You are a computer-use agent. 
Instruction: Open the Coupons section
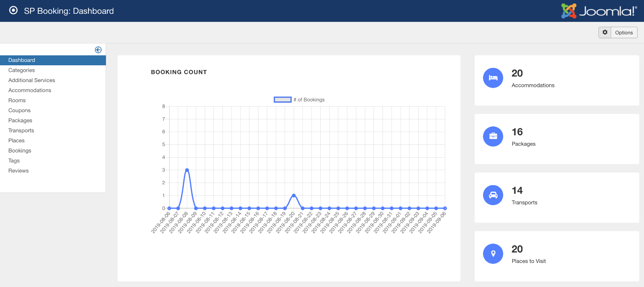19,110
